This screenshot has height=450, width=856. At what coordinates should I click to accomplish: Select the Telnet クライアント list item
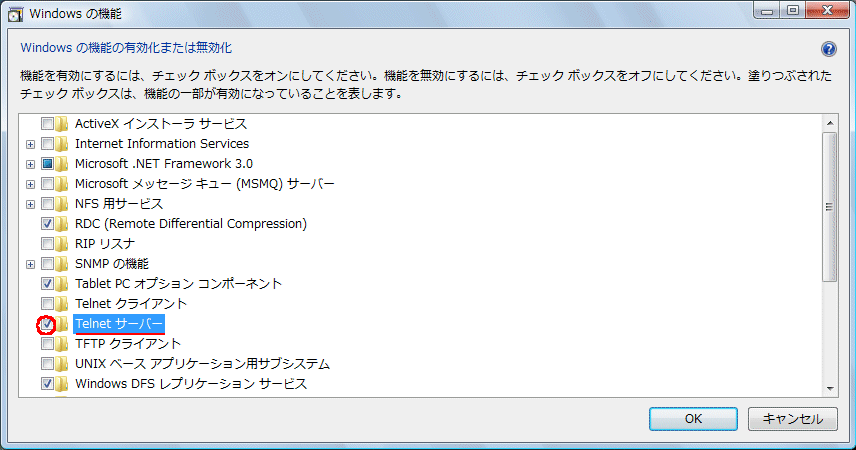[x=130, y=304]
